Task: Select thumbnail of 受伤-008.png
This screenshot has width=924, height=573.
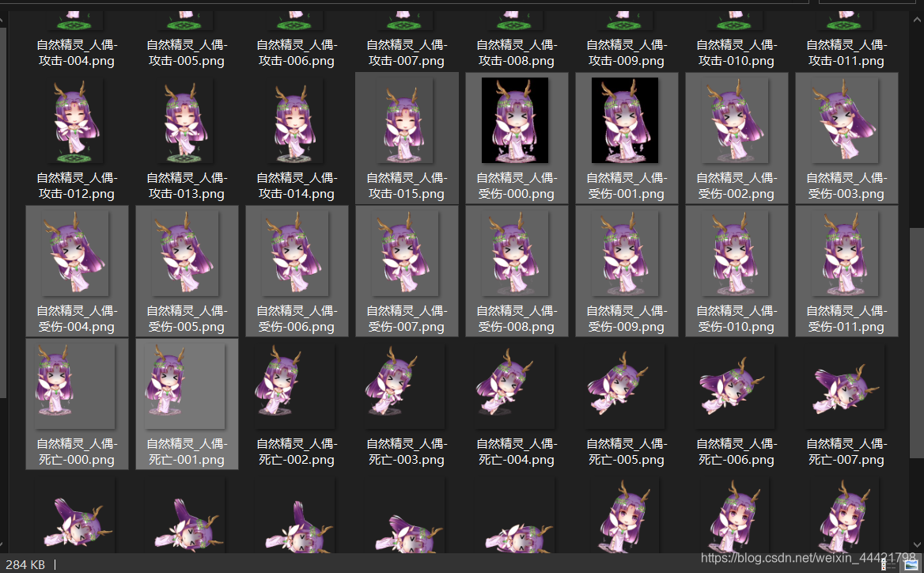Action: coord(515,253)
